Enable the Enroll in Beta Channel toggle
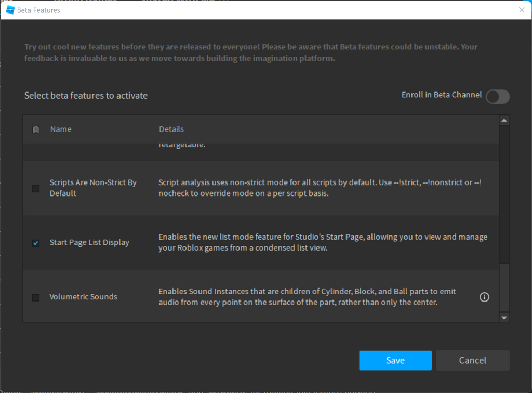532x393 pixels. pos(497,97)
